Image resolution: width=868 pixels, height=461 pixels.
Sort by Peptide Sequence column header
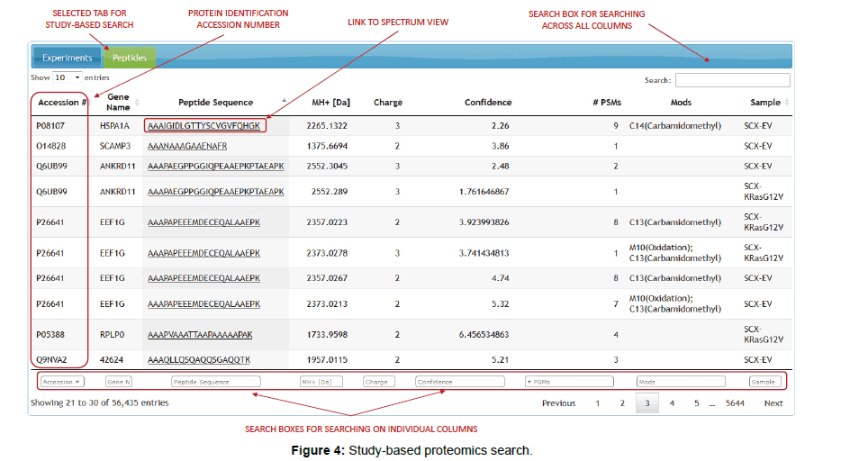[x=215, y=103]
